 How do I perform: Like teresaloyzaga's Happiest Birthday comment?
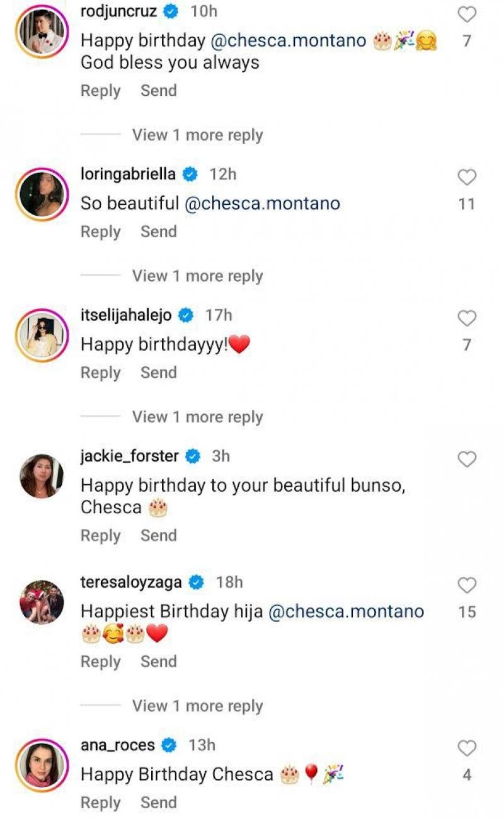click(x=467, y=586)
